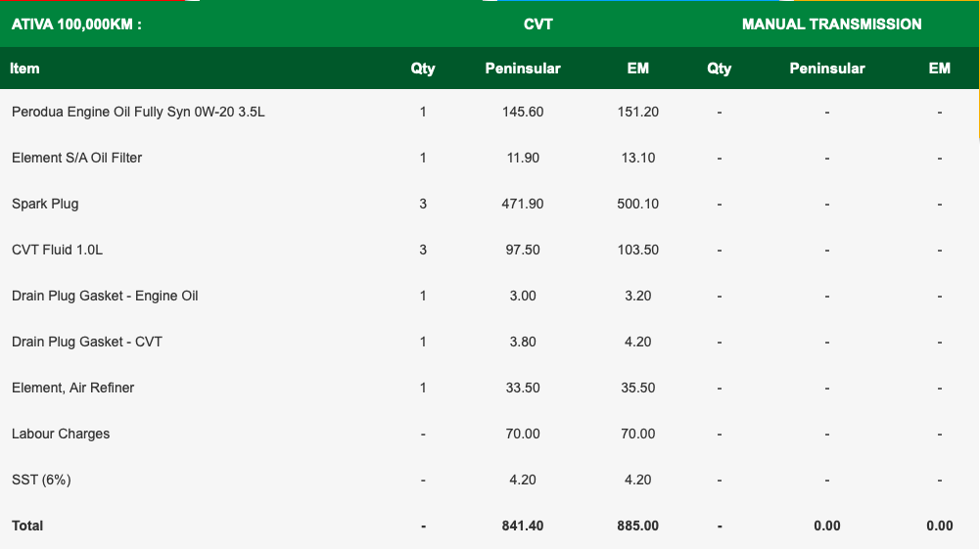Screen dimensions: 980x549
Task: Click the Spark Plug row label
Action: coord(45,204)
